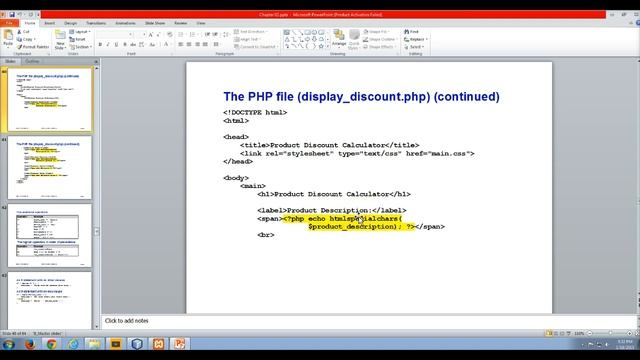Click the zoom in plus button

click(629, 333)
